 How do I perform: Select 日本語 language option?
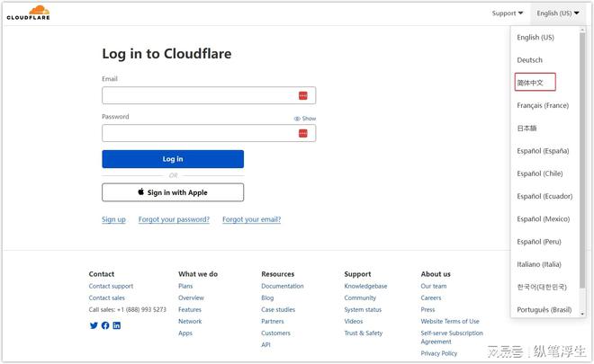[x=527, y=129]
